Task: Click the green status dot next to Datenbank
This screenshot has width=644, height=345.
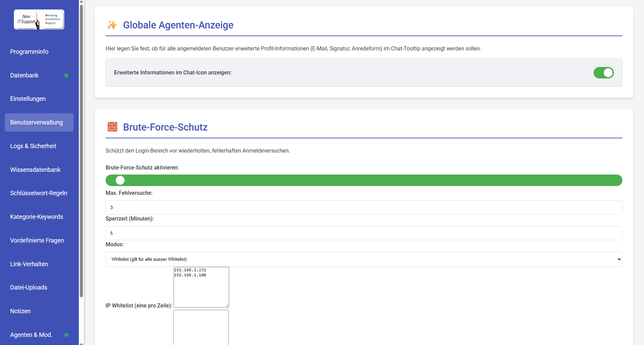Action: pos(66,75)
